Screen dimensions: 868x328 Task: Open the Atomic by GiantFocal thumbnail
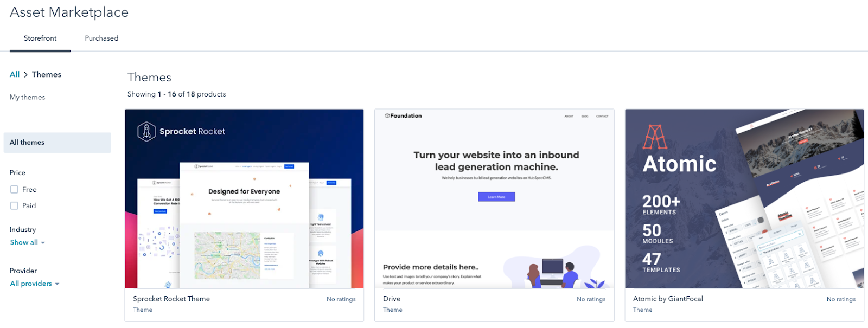coord(744,199)
